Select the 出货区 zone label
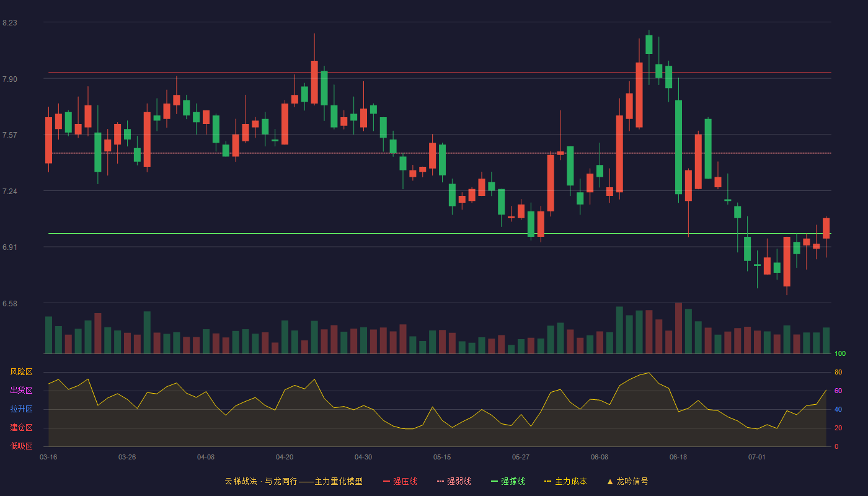This screenshot has height=496, width=868. pyautogui.click(x=21, y=391)
